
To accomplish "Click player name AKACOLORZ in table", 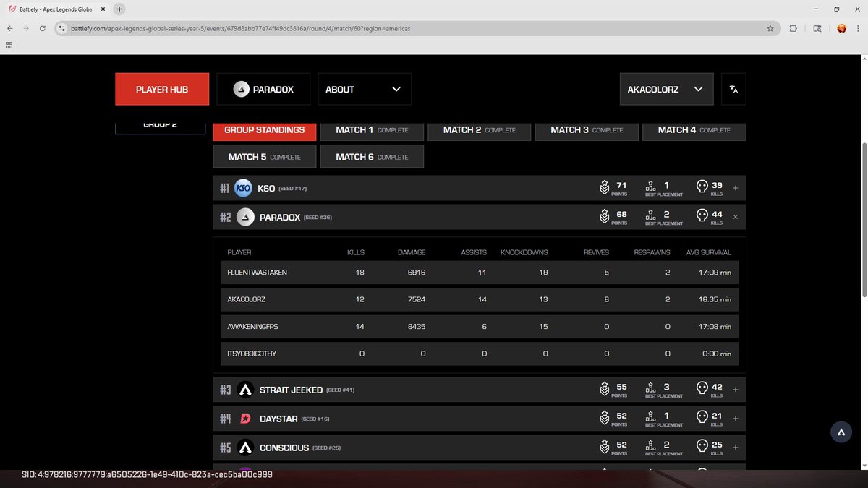I will click(247, 299).
